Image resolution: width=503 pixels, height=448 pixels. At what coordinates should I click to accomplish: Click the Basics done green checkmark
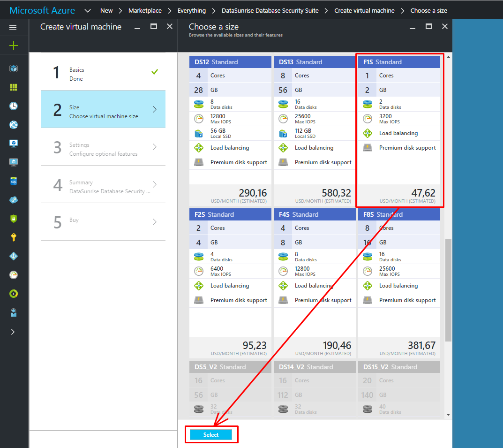click(x=155, y=72)
